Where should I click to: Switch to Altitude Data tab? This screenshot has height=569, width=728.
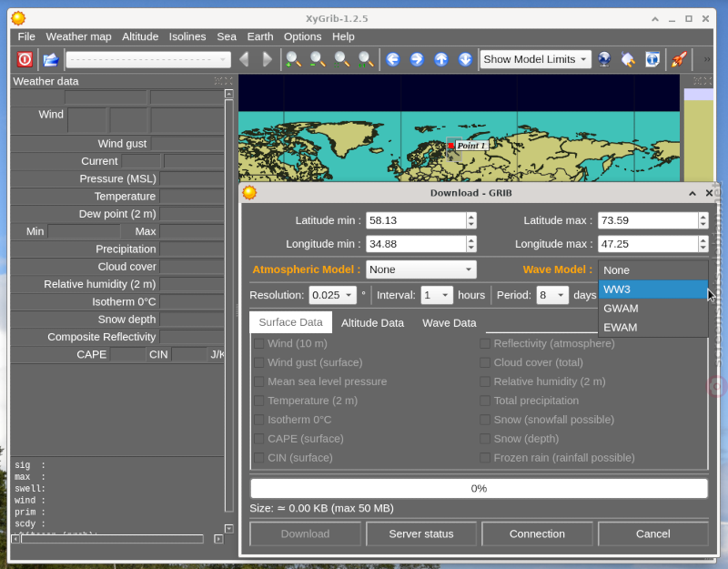(372, 323)
